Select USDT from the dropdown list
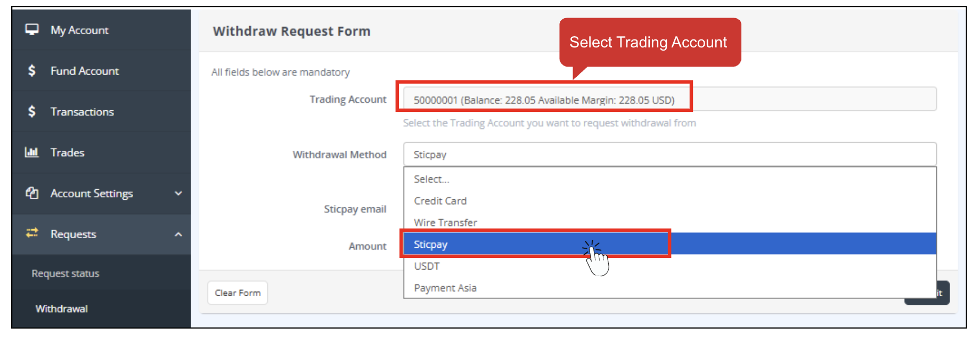 coord(427,266)
